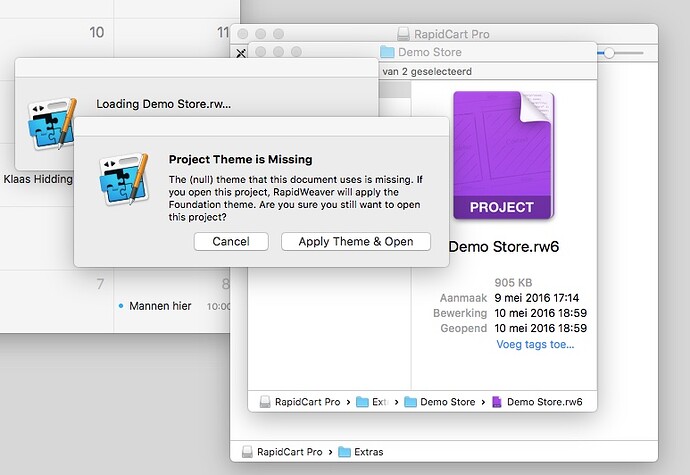
Task: Click the Bewerking date 10 mei 2016 18:59
Action: click(x=540, y=313)
